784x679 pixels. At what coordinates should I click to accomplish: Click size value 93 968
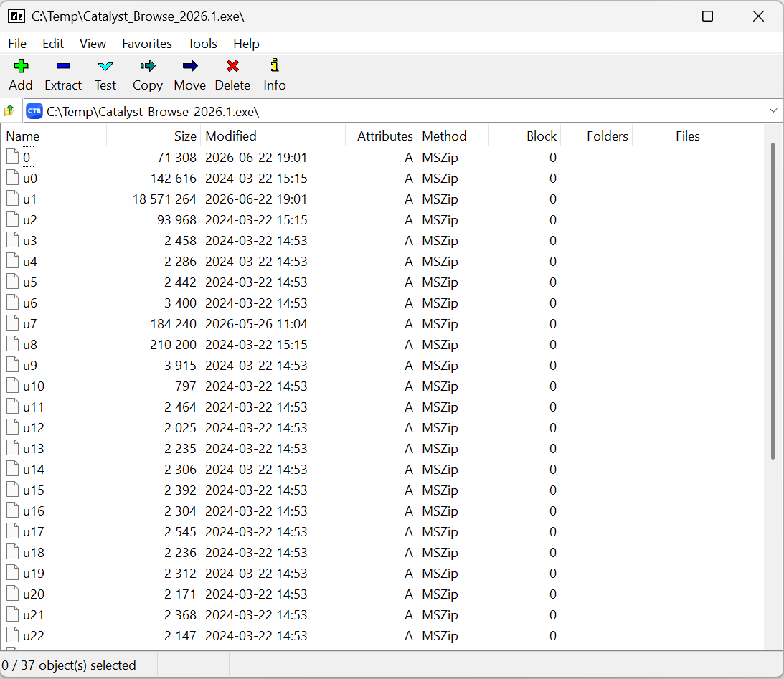176,220
